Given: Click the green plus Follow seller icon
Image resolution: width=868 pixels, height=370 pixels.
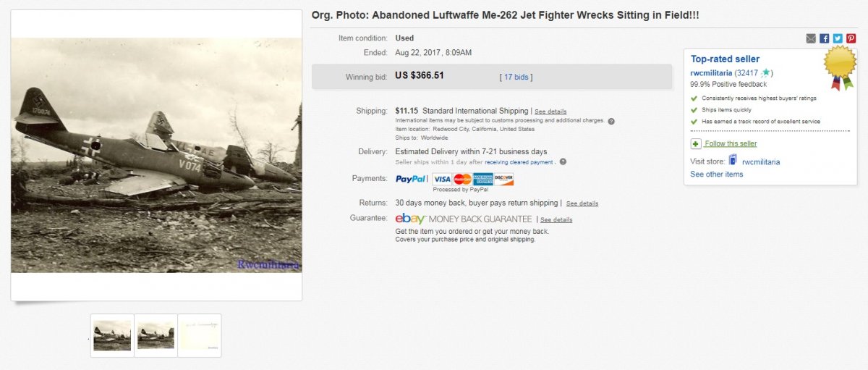Looking at the screenshot, I should [x=696, y=144].
